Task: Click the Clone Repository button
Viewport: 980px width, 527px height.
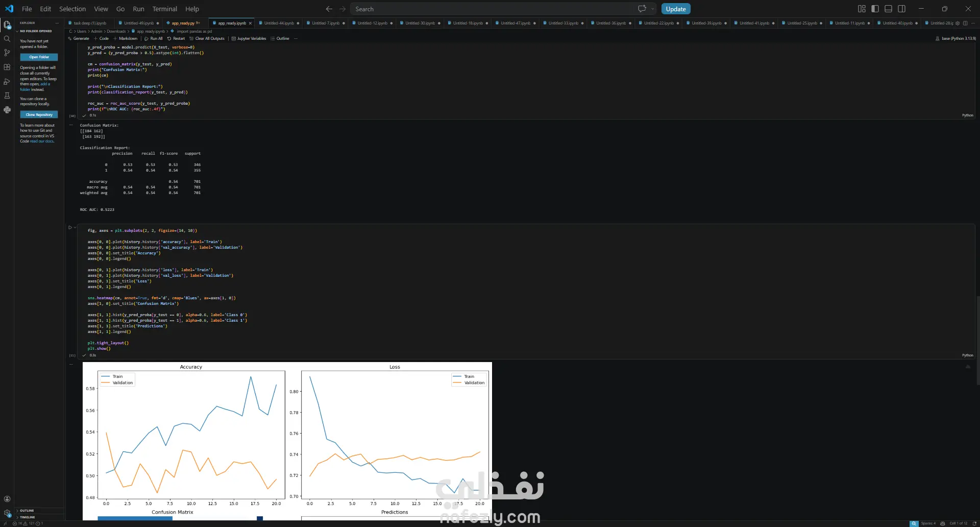Action: (39, 115)
